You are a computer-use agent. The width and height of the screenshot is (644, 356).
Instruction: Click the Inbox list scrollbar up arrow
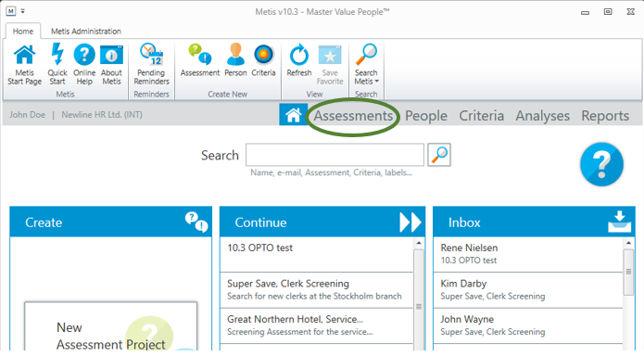coord(628,243)
